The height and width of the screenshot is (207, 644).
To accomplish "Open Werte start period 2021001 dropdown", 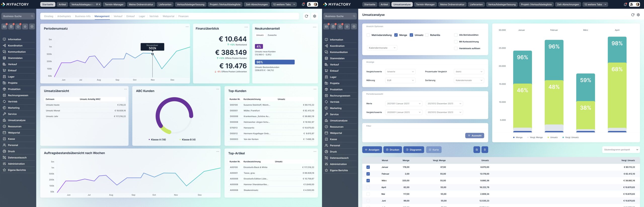I will tap(404, 104).
